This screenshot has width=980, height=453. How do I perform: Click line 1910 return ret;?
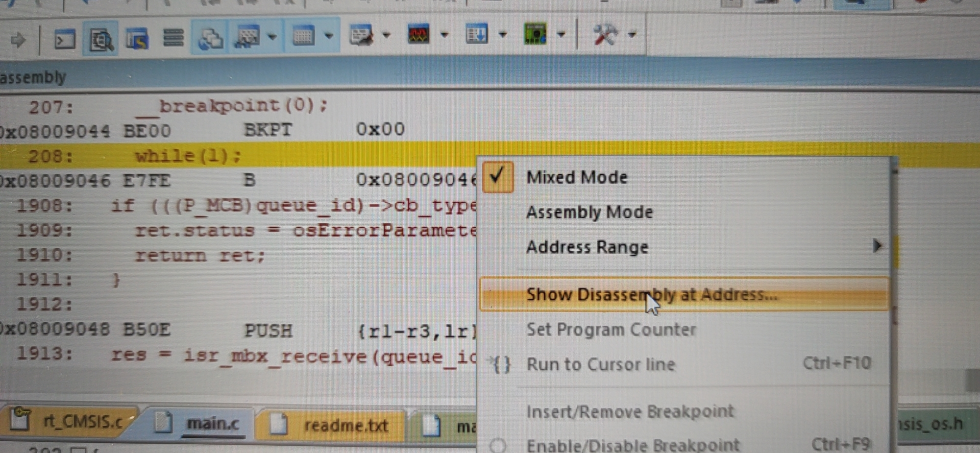click(x=141, y=255)
